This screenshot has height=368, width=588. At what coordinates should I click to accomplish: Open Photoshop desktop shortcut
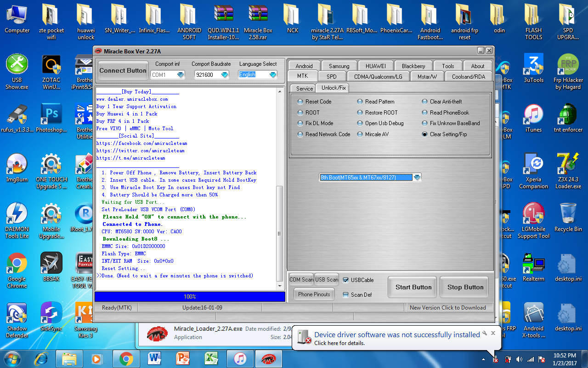tap(51, 118)
